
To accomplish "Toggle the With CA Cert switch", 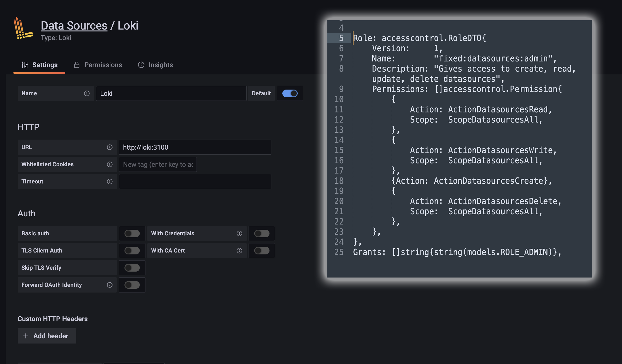I will (x=262, y=251).
